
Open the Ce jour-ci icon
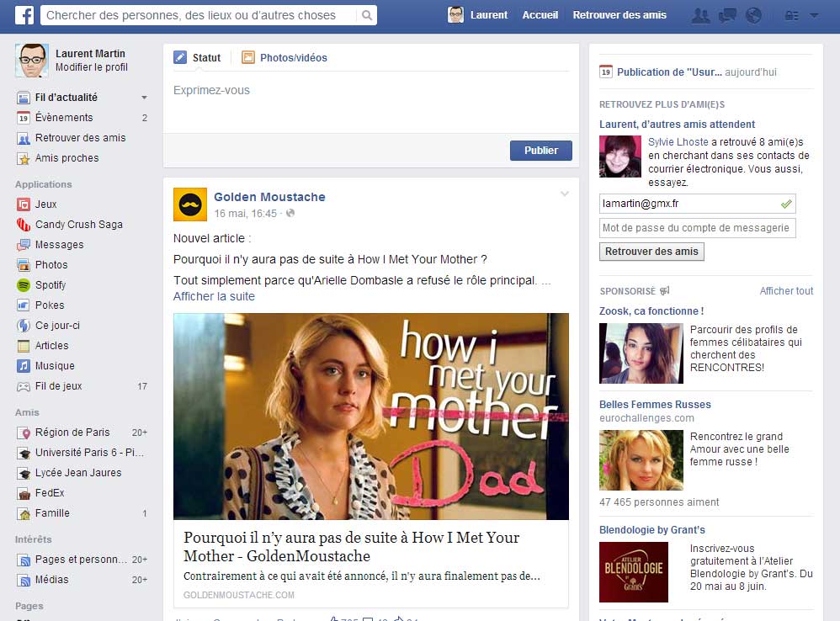point(24,326)
